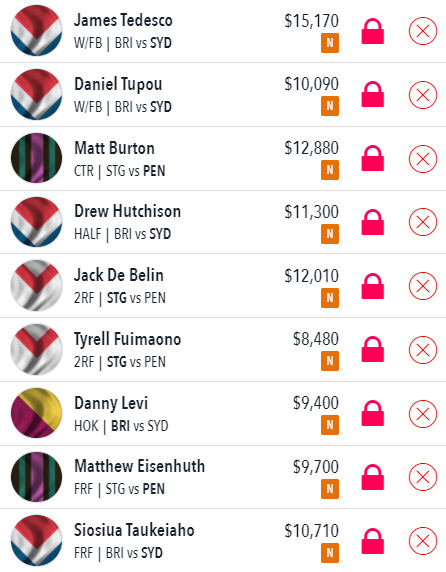Viewport: 446px width, 572px height.
Task: Click the lock icon next to Danny Levi
Action: pyautogui.click(x=372, y=413)
